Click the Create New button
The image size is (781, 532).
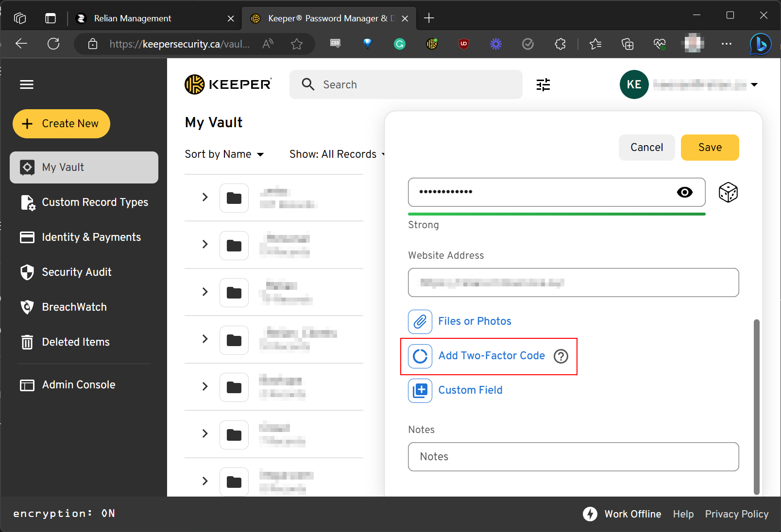click(61, 124)
